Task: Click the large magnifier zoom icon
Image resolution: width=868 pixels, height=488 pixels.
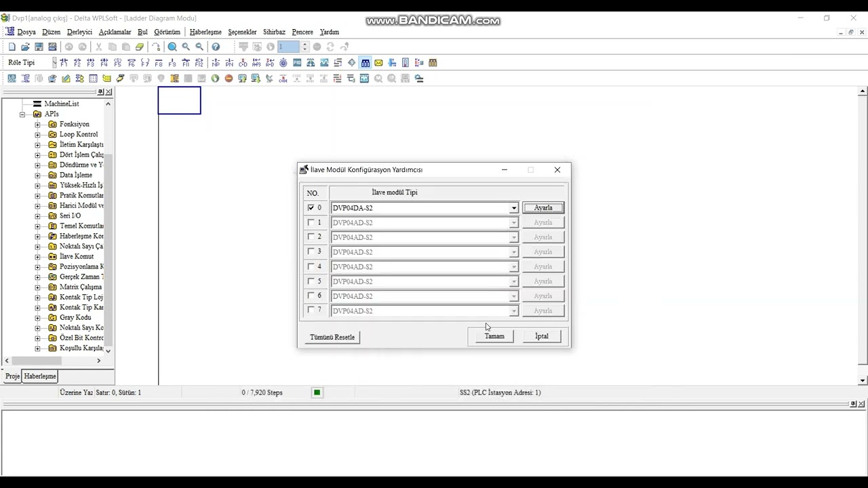Action: [x=172, y=47]
